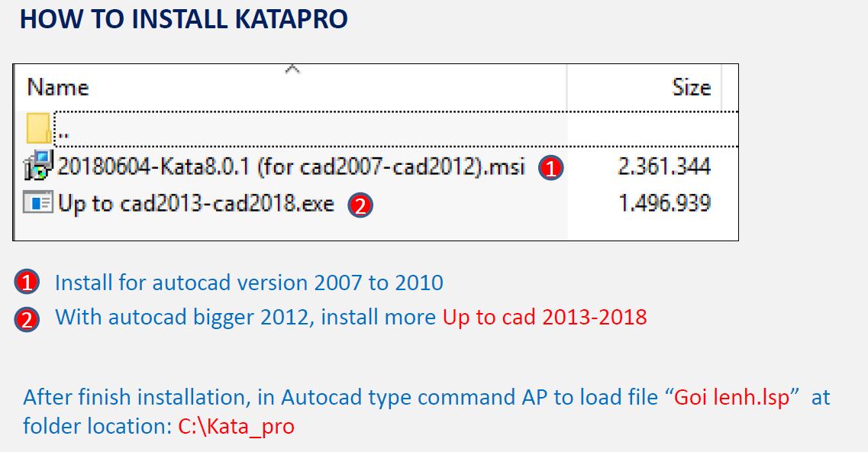Image resolution: width=868 pixels, height=452 pixels.
Task: Click red badge 1 beside the msi file
Action: (551, 167)
